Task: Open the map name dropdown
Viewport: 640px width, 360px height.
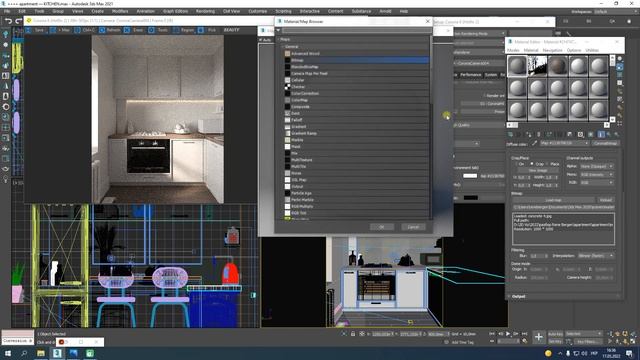Action: (x=564, y=143)
